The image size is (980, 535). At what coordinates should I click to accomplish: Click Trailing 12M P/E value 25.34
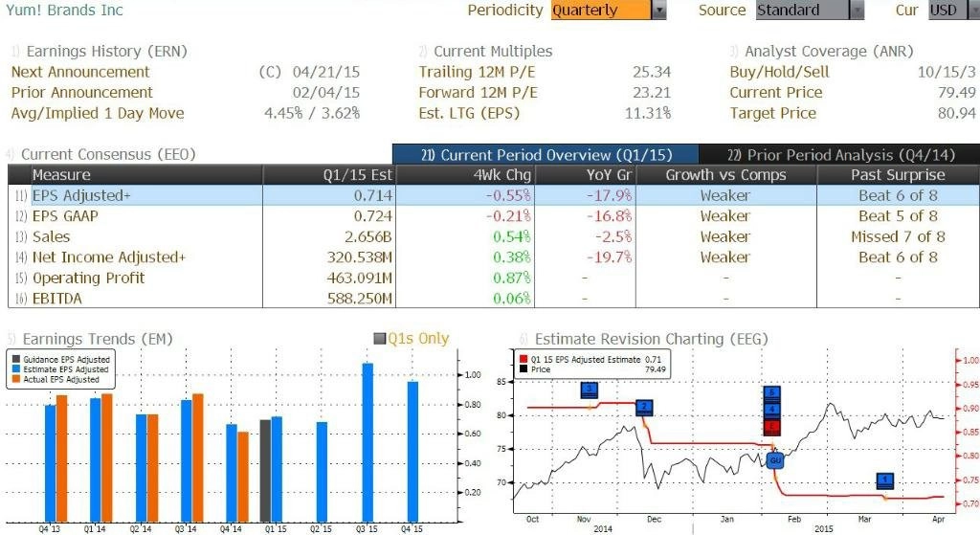pyautogui.click(x=651, y=72)
